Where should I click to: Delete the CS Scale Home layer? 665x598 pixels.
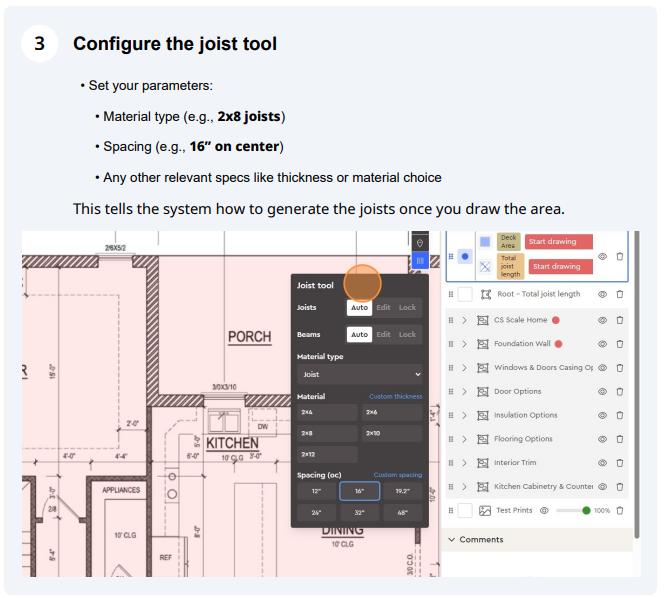pos(620,320)
